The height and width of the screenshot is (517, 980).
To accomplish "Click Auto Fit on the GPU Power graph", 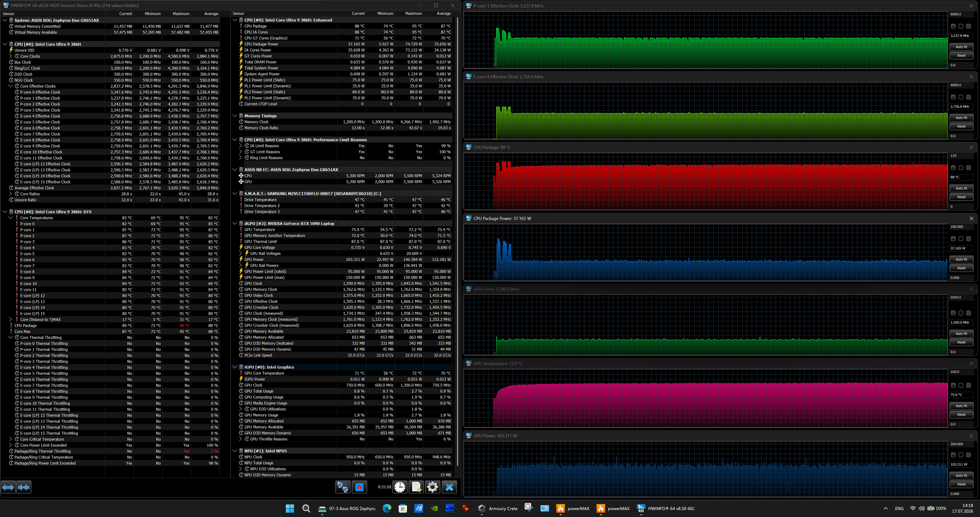I will tap(961, 475).
